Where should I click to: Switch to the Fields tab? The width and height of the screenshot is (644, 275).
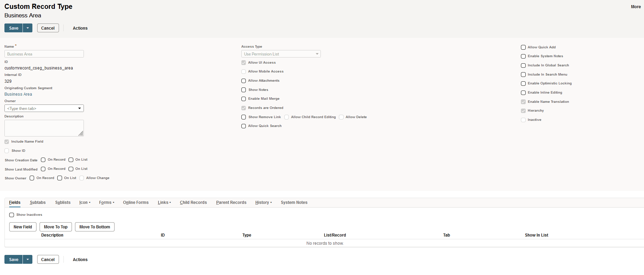[x=15, y=203]
